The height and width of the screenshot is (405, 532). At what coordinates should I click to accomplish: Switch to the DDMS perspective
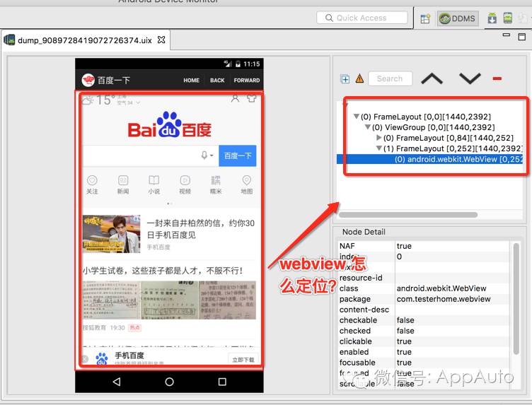(x=458, y=18)
